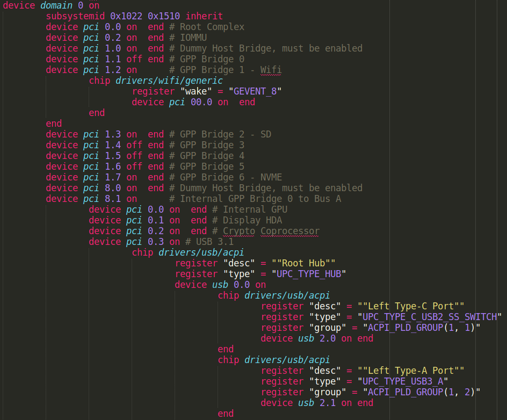Click the "UPC_TYPE_HUB" value
The image size is (507, 420).
click(x=309, y=274)
